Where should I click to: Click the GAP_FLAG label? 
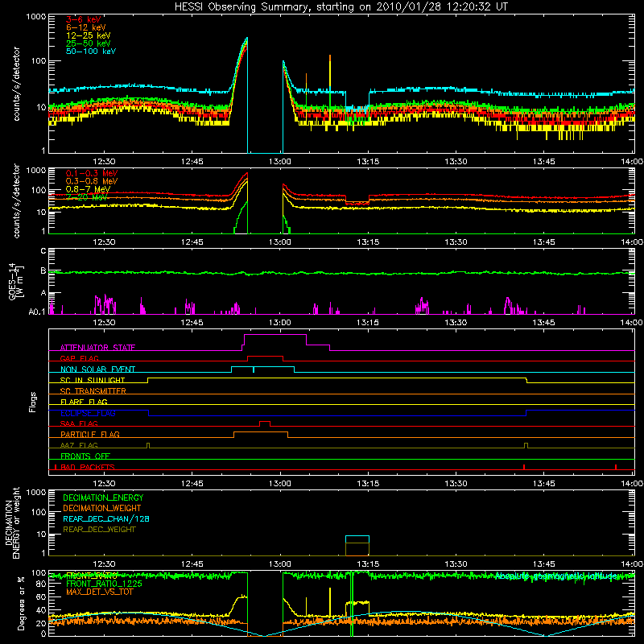(79, 358)
